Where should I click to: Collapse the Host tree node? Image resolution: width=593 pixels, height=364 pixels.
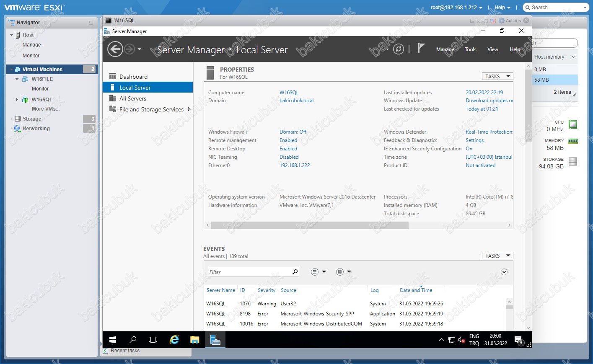coord(12,35)
